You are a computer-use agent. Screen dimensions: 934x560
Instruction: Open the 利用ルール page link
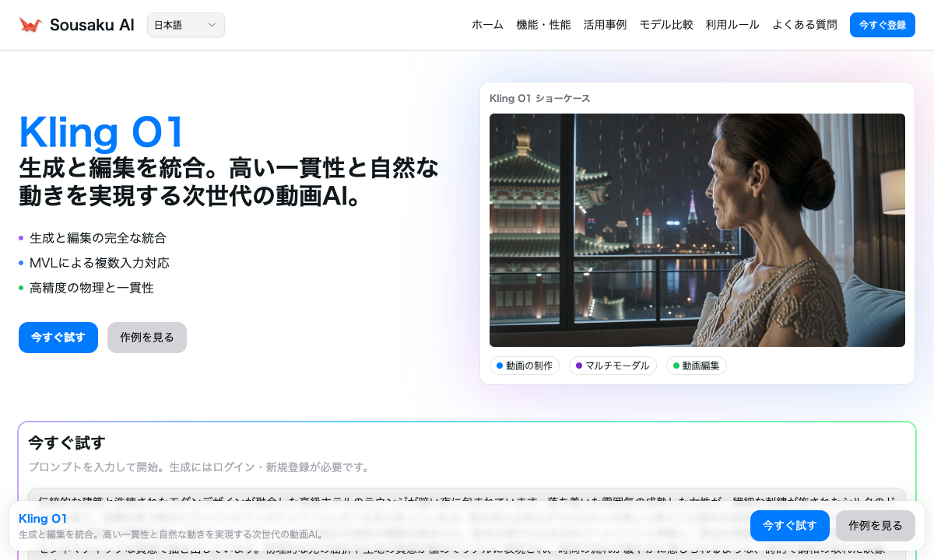pos(732,25)
